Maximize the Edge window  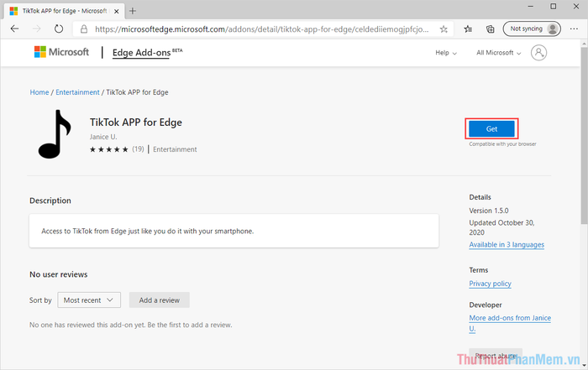[553, 7]
